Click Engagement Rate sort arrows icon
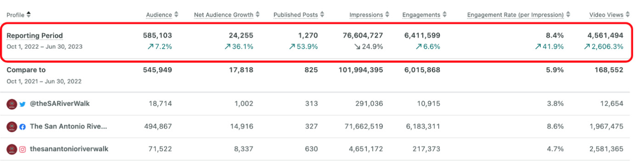The height and width of the screenshot is (168, 644). click(568, 15)
